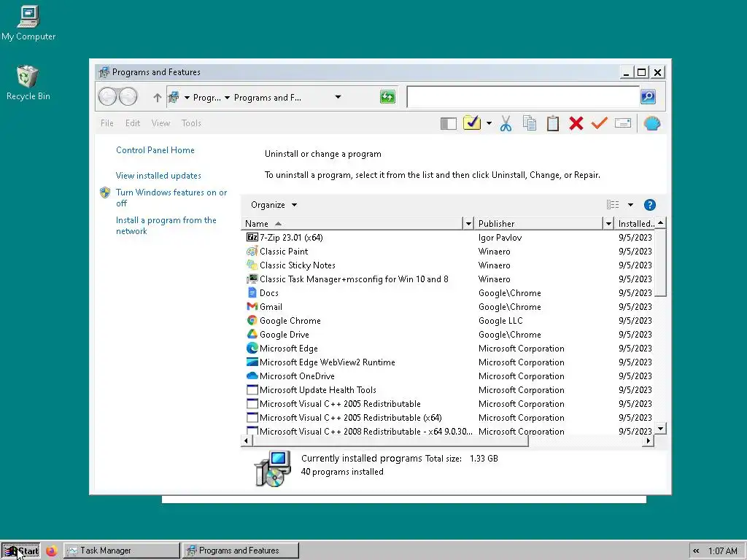Click the Back navigation arrow
Viewport: 747px width, 560px height.
108,97
